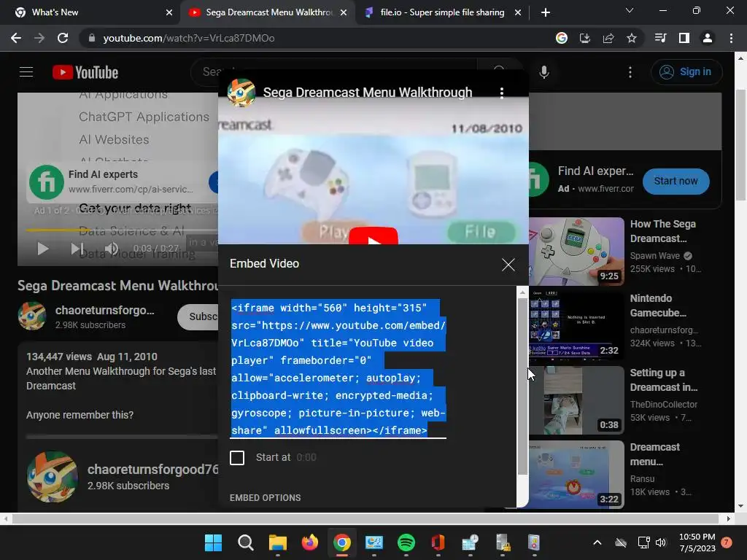747x560 pixels.
Task: Click the address bar URL
Action: (x=189, y=38)
